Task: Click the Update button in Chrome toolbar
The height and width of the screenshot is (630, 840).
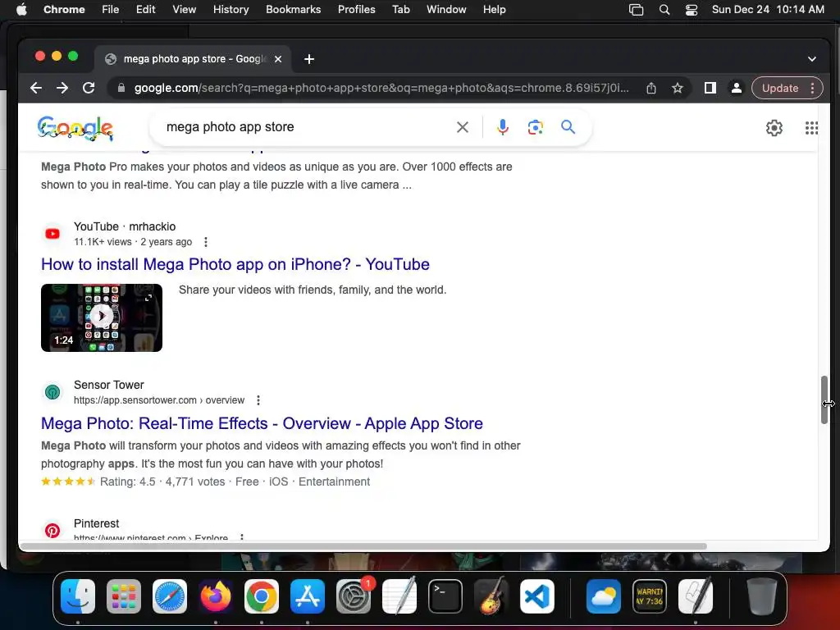Action: click(x=780, y=88)
